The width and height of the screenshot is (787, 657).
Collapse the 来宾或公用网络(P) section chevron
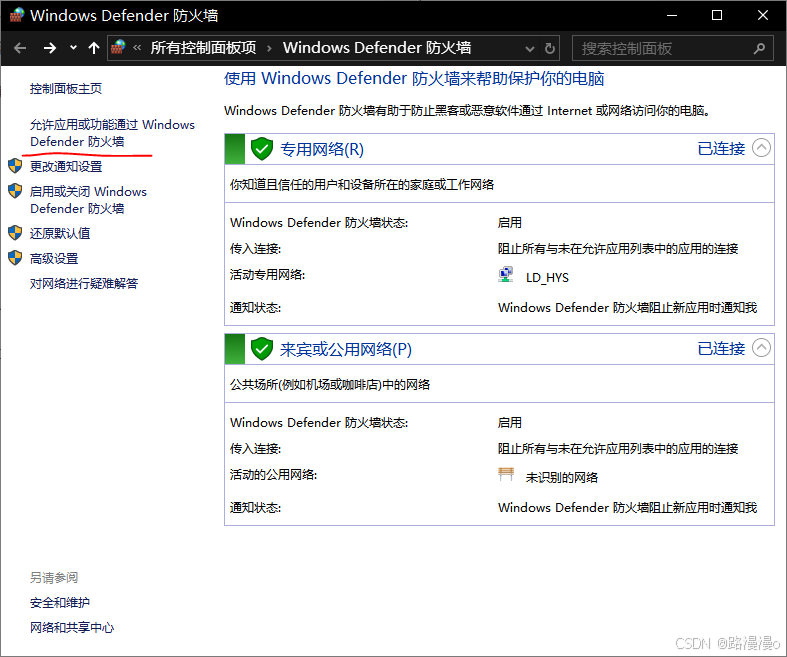coord(761,348)
